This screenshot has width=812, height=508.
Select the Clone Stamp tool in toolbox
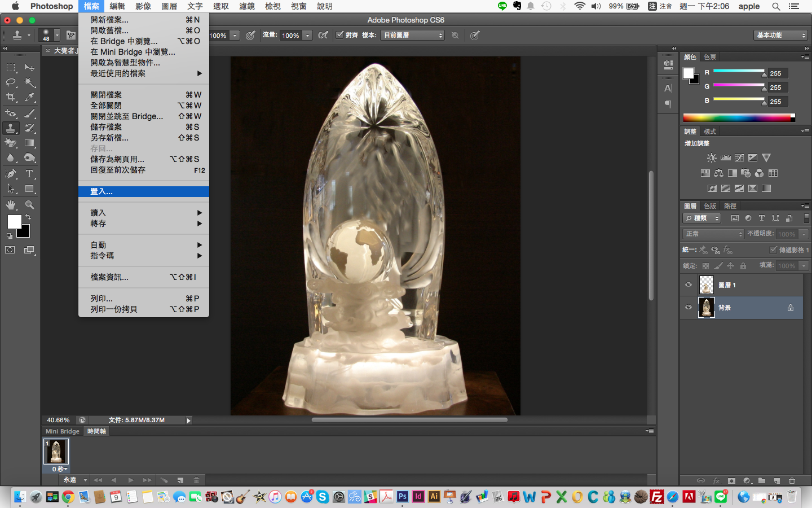pos(11,128)
